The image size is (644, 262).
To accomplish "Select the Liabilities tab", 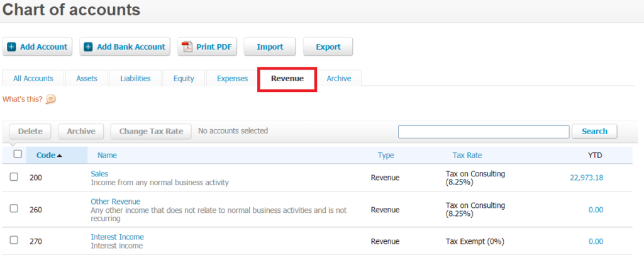I will [x=135, y=79].
